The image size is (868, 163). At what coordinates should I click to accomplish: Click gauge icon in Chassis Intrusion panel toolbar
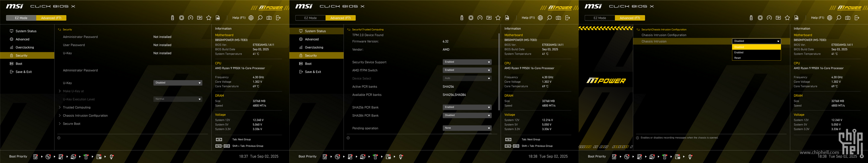pos(770,18)
